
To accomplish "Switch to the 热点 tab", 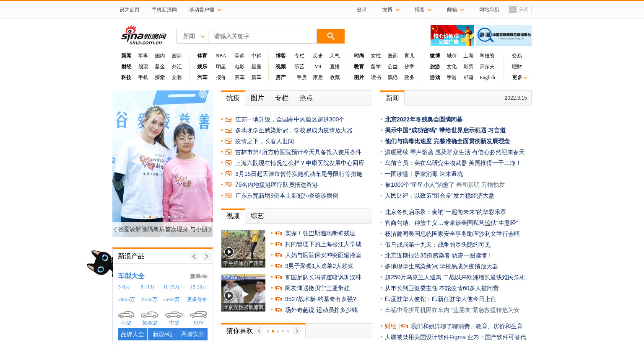I will [x=306, y=98].
